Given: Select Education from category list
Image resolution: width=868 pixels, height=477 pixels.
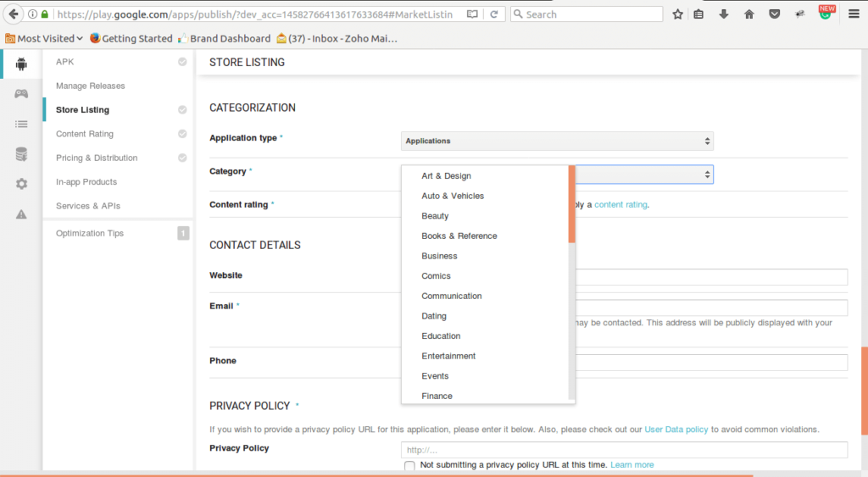Looking at the screenshot, I should tap(441, 336).
